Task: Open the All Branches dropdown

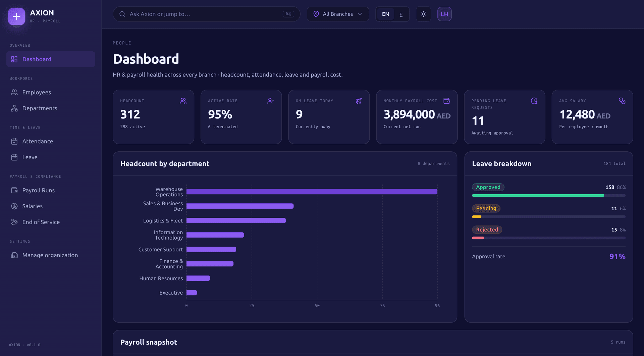Action: pos(338,14)
